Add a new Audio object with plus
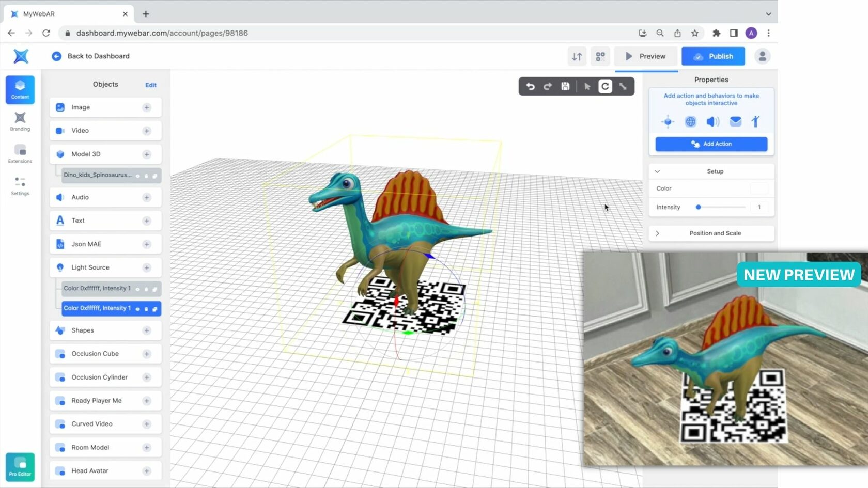Image resolution: width=868 pixels, height=488 pixels. click(147, 197)
